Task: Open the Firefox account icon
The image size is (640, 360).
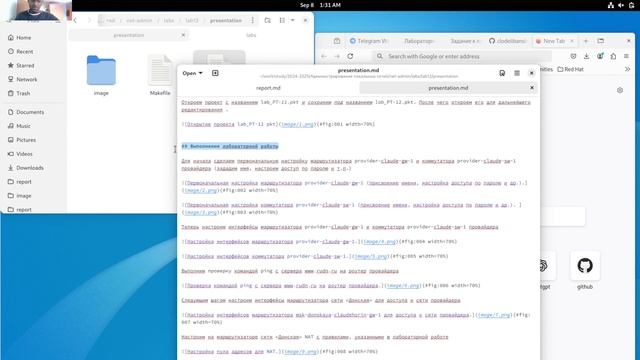Action: 600,56
